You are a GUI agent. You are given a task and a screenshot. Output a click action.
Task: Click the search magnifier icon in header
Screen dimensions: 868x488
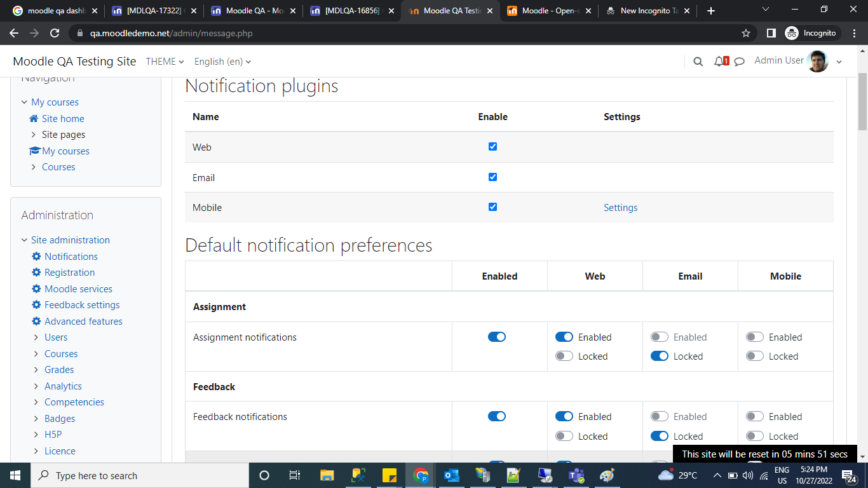pos(698,62)
